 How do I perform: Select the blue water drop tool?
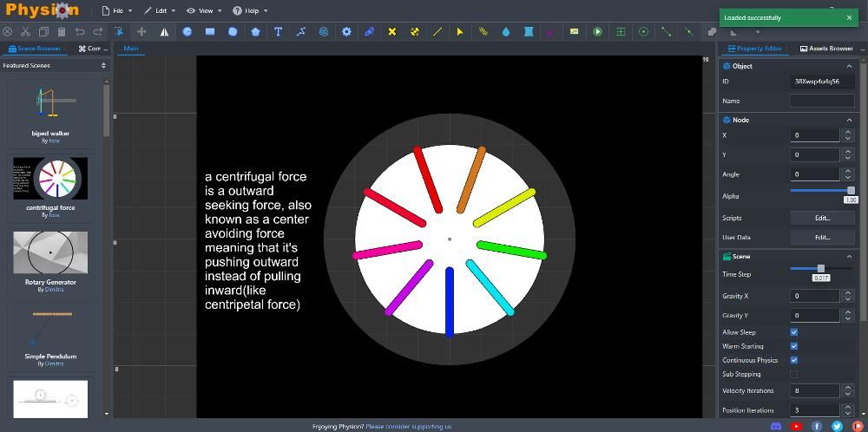point(506,31)
